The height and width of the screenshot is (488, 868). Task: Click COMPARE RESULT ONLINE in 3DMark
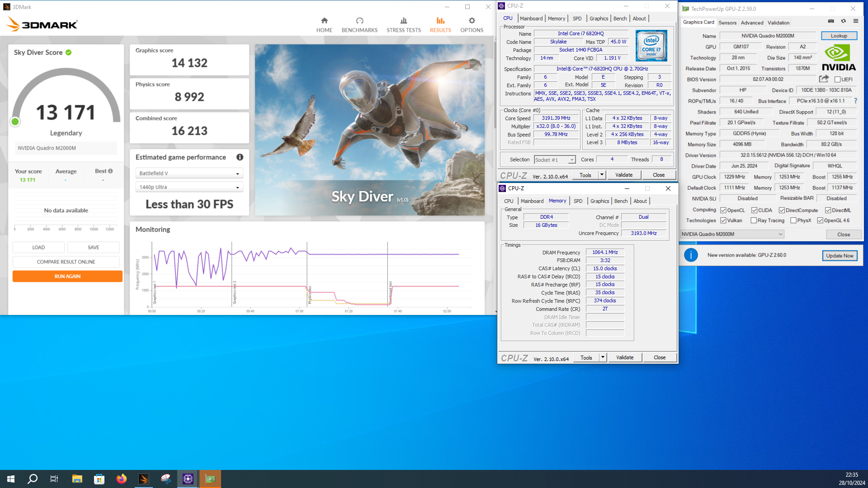coord(66,262)
